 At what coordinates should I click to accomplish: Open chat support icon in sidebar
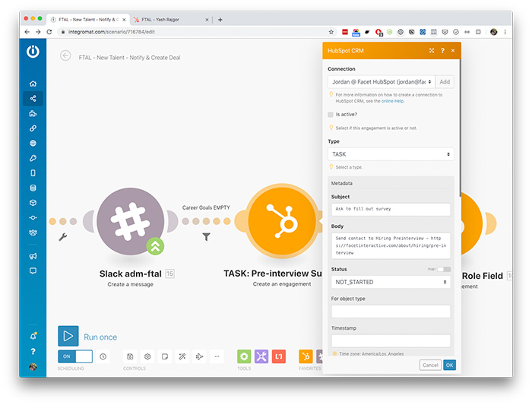(x=33, y=271)
